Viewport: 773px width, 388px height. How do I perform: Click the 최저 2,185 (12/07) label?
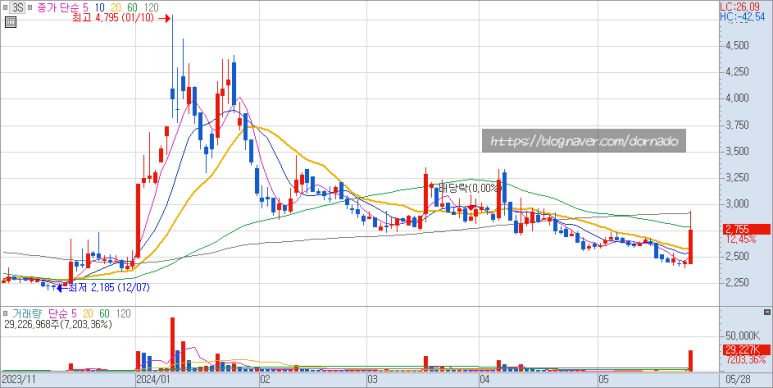click(x=109, y=287)
